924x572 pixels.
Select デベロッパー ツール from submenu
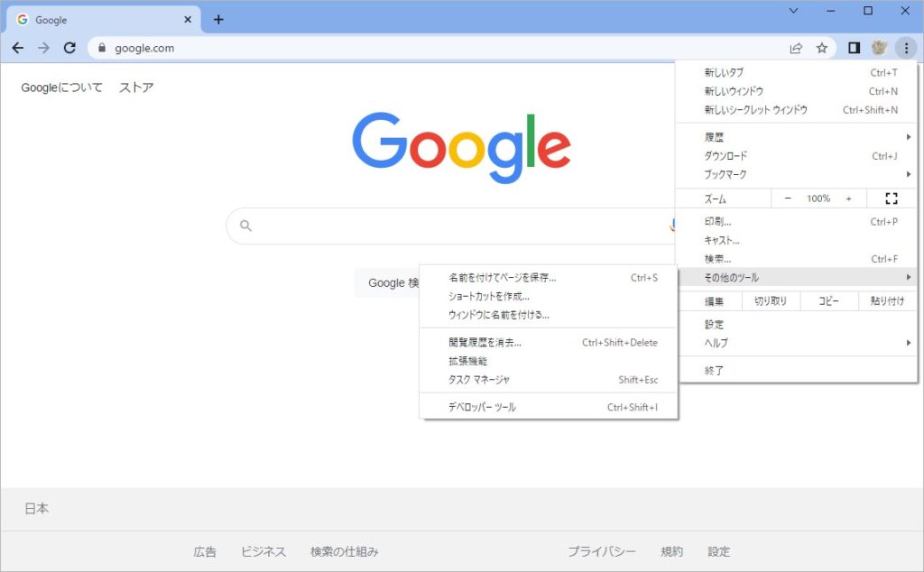[483, 408]
